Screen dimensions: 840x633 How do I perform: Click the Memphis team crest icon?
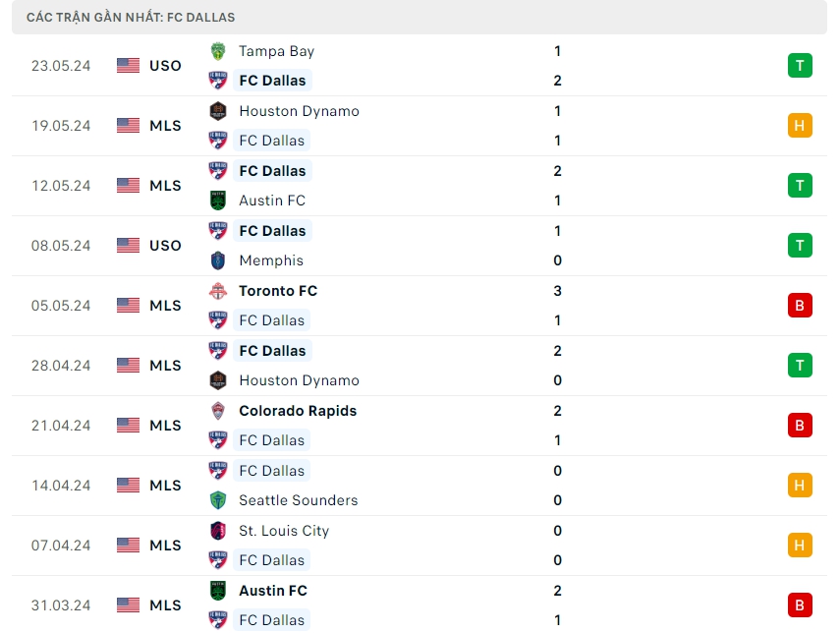pos(218,260)
